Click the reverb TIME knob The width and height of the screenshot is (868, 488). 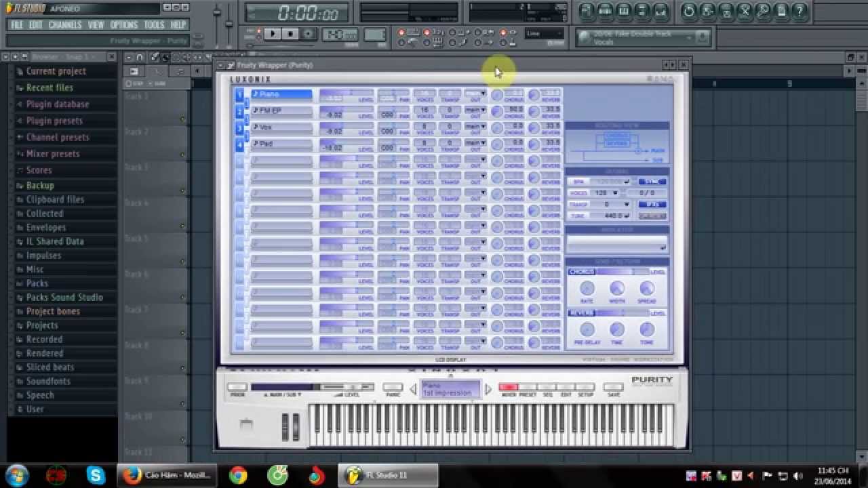(617, 330)
